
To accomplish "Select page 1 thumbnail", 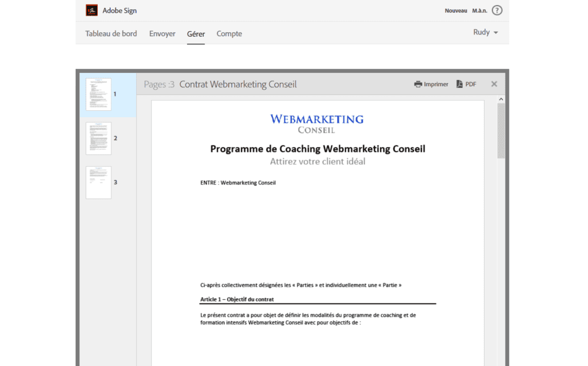I will tap(98, 94).
